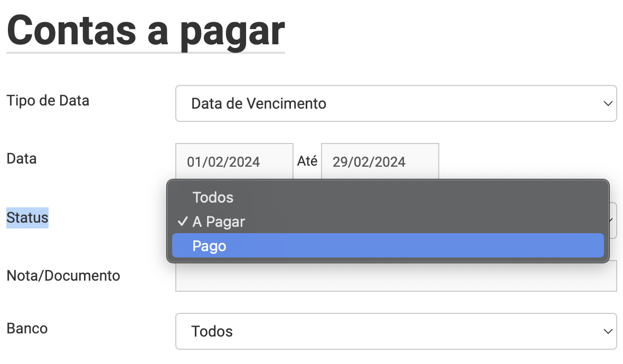
Task: Click the start date field 01/02/2024
Action: coord(234,161)
